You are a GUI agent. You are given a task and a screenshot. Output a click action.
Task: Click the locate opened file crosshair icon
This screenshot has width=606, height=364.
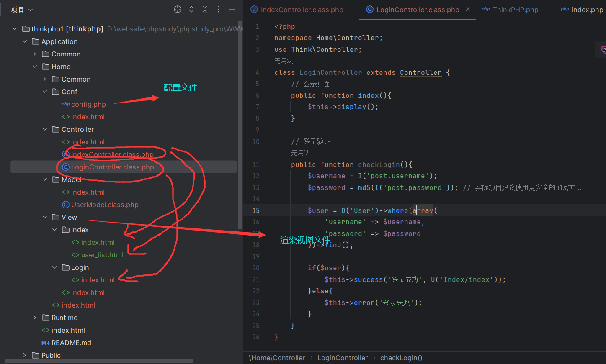[x=178, y=9]
